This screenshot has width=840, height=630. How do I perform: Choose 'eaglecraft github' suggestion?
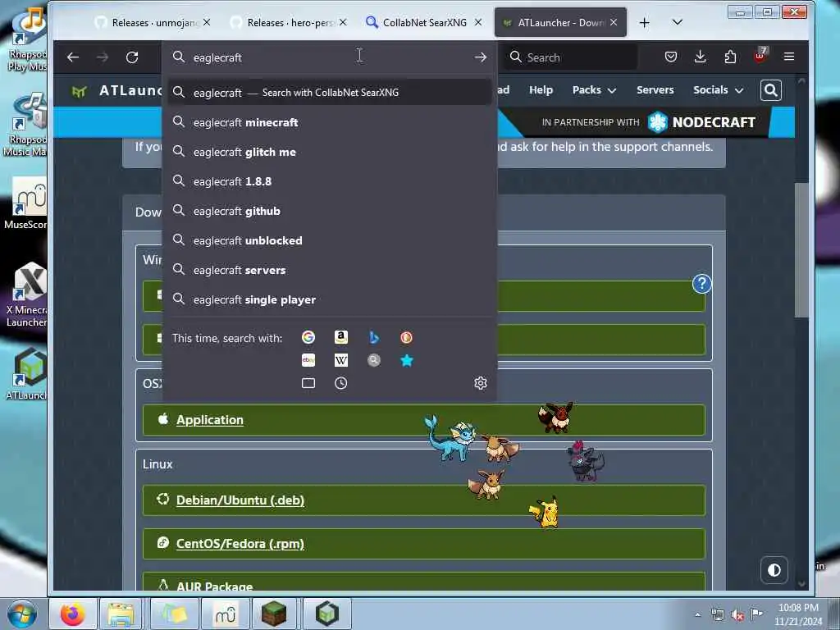click(x=330, y=211)
